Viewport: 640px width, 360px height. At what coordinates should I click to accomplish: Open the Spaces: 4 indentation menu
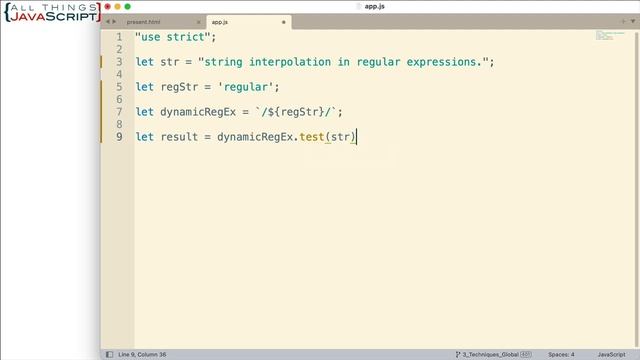[x=561, y=354]
